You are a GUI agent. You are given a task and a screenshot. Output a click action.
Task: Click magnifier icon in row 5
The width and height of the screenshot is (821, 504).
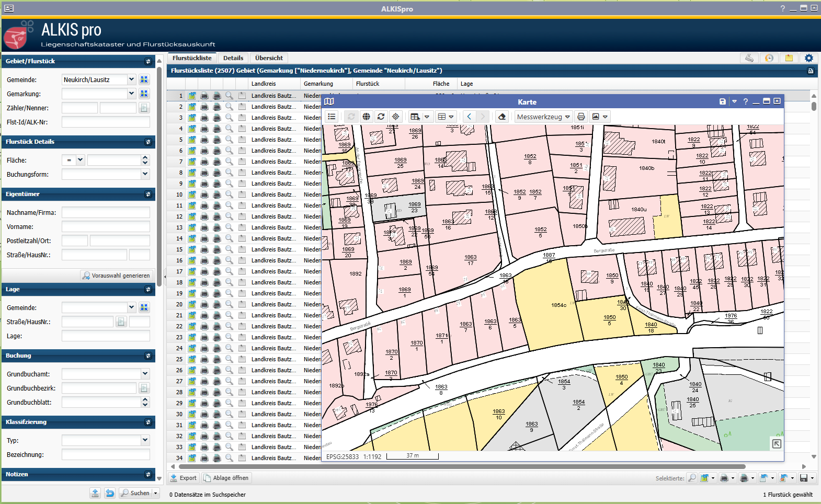(229, 140)
